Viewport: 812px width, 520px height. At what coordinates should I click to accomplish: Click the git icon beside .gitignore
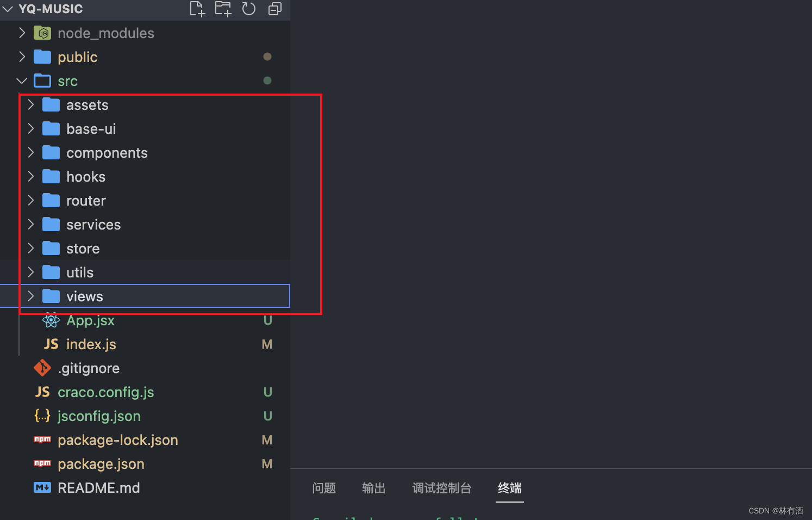[x=42, y=368]
